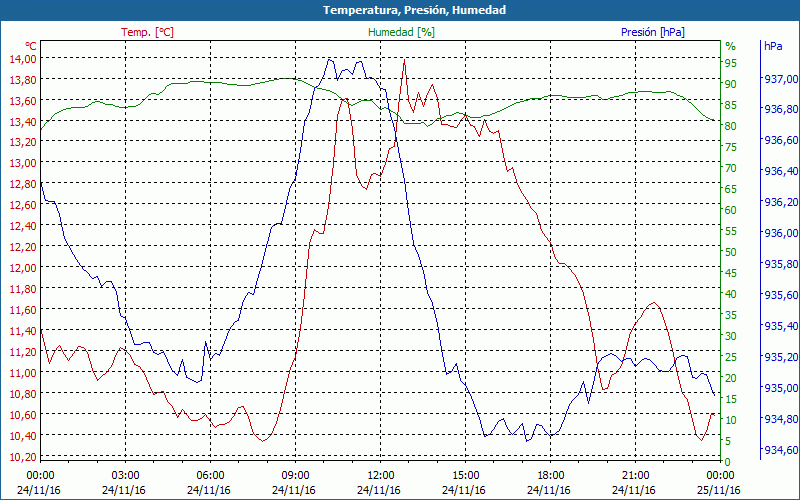Image resolution: width=800 pixels, height=500 pixels.
Task: Select the blue 'Presión [hPa]' legend label
Action: 653,32
